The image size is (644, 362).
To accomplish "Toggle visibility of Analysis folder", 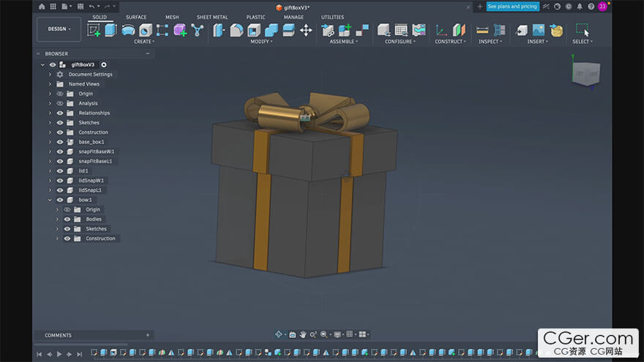I will point(60,103).
